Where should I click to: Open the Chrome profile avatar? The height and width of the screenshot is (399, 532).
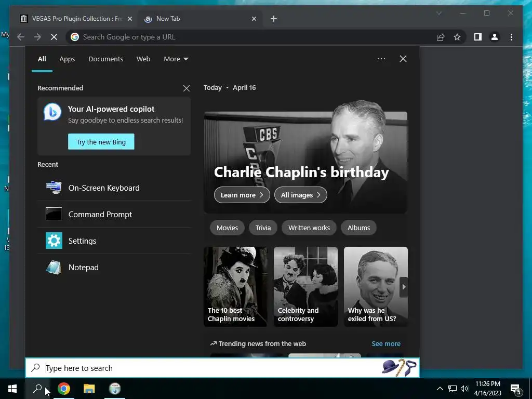pos(495,37)
